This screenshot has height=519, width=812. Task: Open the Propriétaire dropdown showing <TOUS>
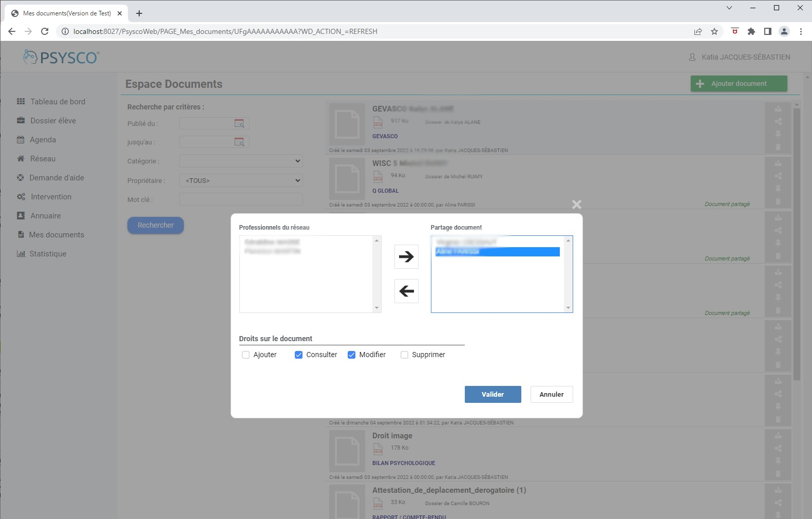pyautogui.click(x=241, y=180)
